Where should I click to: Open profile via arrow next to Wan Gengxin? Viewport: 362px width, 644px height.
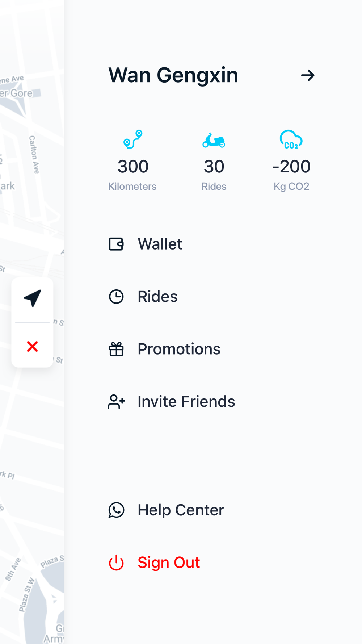click(x=308, y=75)
